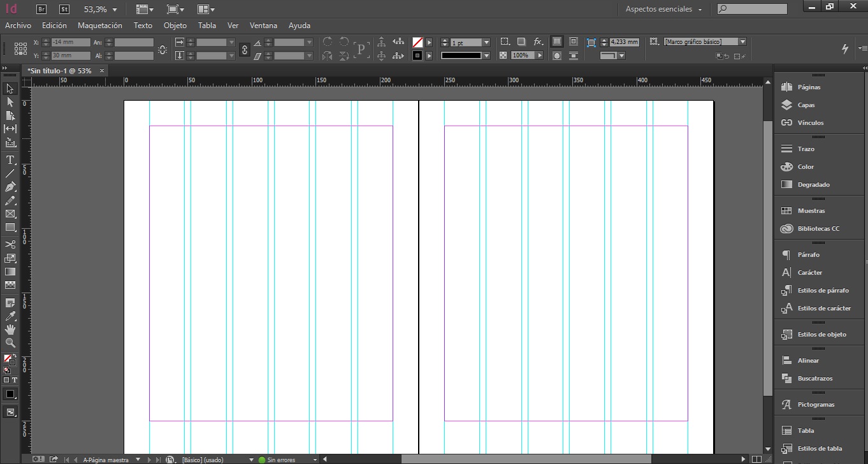Select the Pen tool
The width and height of the screenshot is (868, 464).
[x=10, y=187]
